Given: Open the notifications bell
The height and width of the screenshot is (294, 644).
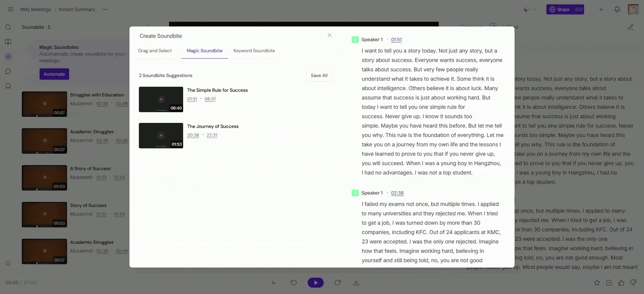Looking at the screenshot, I should (617, 9).
